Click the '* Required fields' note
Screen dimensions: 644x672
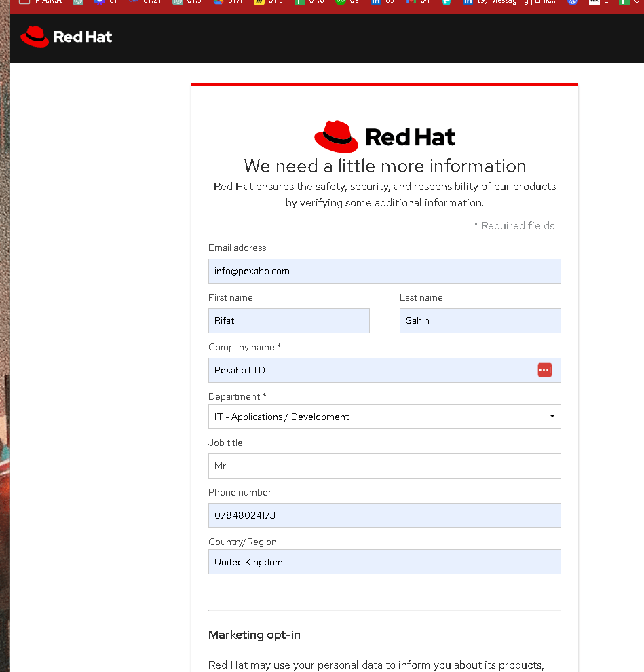(514, 226)
